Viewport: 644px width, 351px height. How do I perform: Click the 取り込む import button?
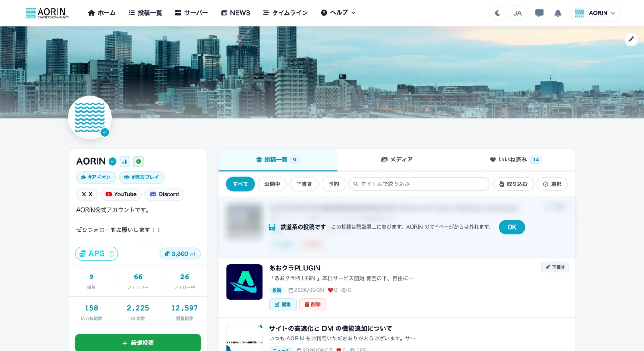pyautogui.click(x=513, y=184)
